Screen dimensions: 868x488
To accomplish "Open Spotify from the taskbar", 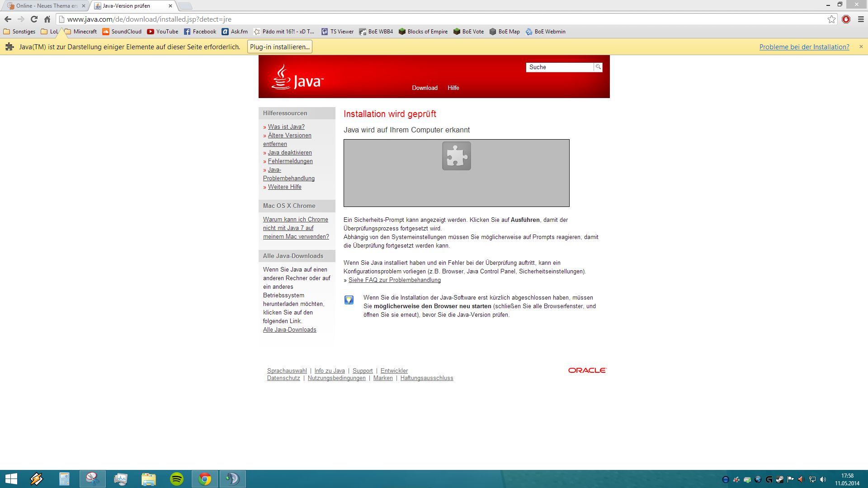I will click(177, 479).
